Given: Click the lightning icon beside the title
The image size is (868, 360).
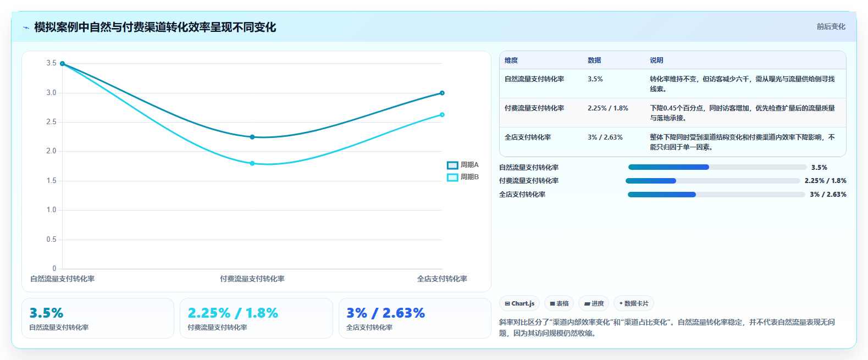Looking at the screenshot, I should (x=26, y=27).
